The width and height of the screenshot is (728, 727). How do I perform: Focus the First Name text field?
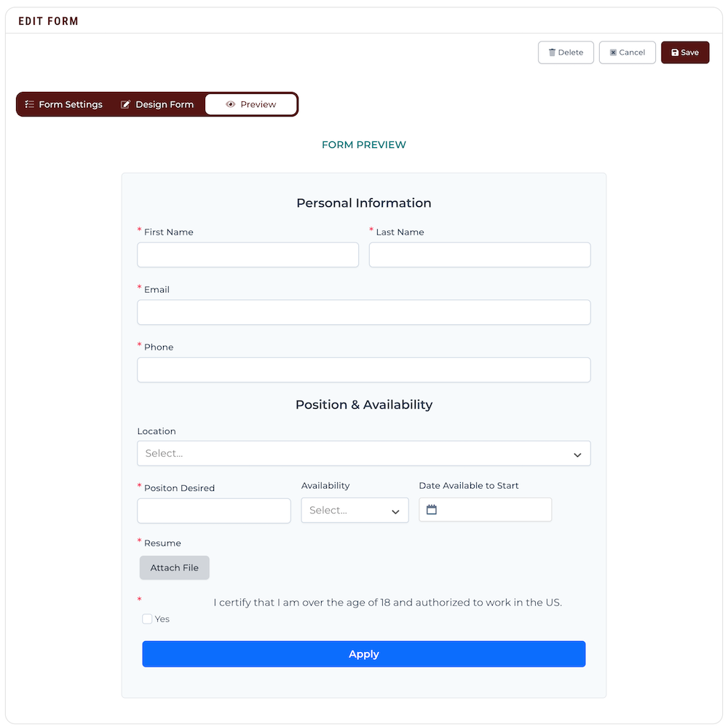[248, 255]
